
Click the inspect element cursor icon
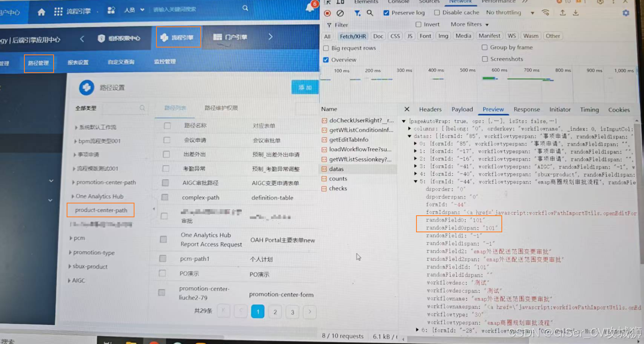click(329, 2)
